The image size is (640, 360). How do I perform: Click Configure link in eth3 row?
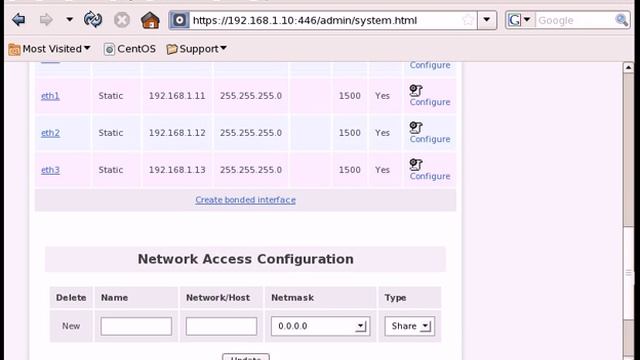[430, 176]
